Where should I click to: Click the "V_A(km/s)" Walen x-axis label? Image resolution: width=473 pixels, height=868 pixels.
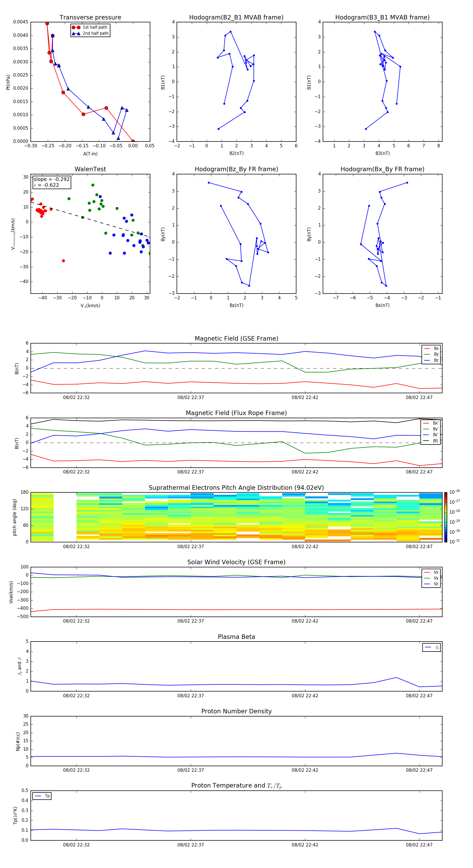90,306
